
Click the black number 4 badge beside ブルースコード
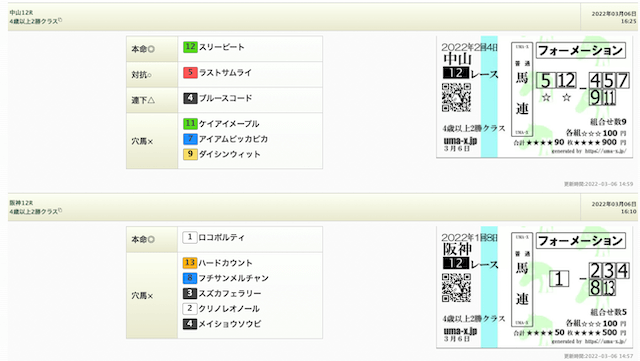pyautogui.click(x=190, y=98)
